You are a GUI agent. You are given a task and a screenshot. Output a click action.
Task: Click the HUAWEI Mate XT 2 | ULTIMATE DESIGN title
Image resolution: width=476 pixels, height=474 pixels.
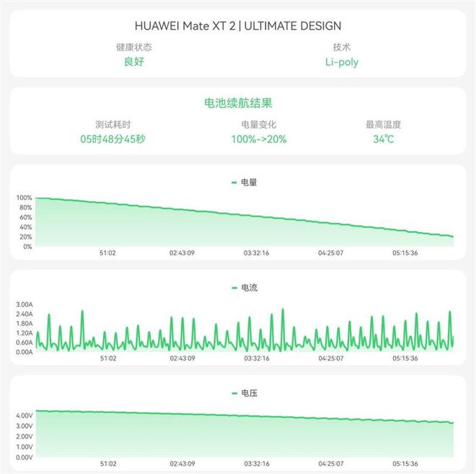tap(238, 26)
